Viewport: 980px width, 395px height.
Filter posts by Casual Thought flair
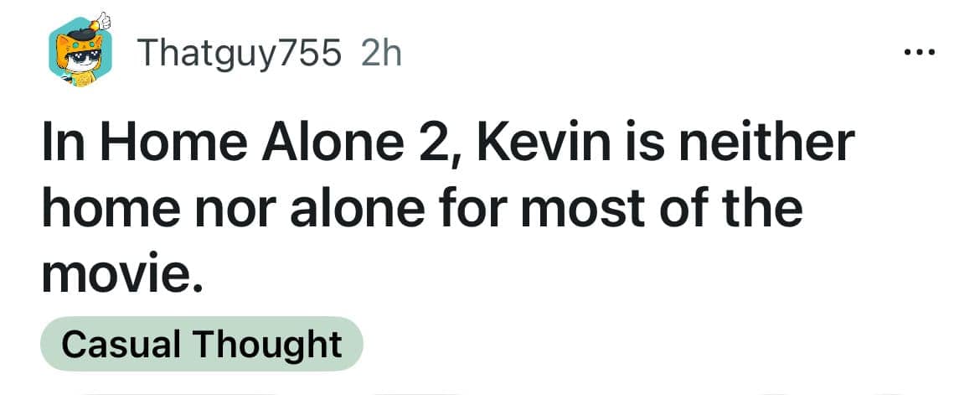pos(201,344)
